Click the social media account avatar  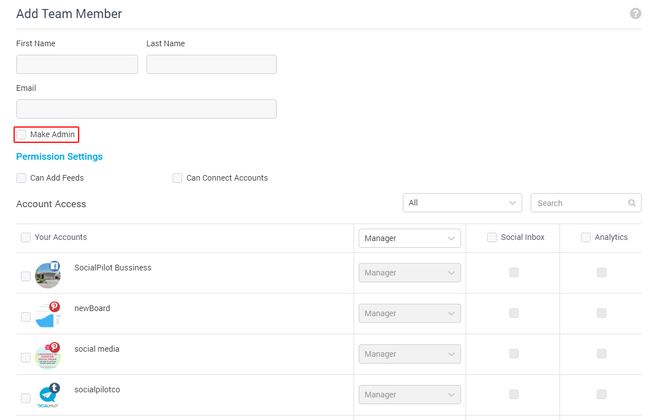click(47, 355)
